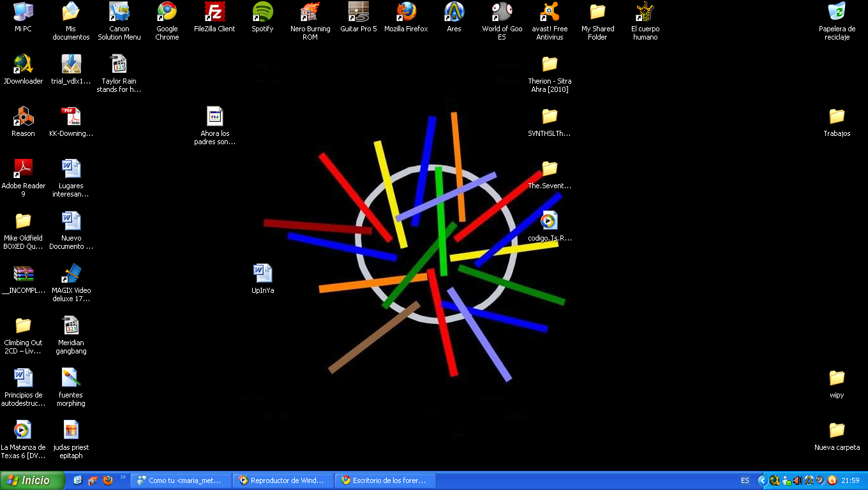Open The.Seventh folder icon
This screenshot has height=490, width=868.
(550, 175)
